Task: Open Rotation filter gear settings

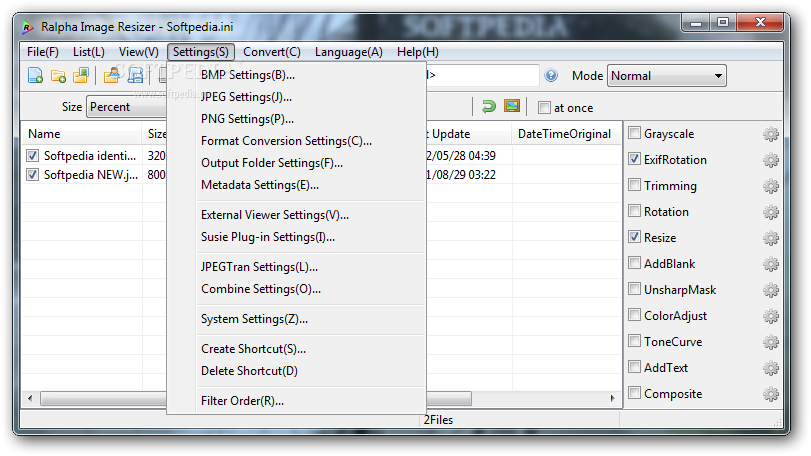Action: coord(771,212)
